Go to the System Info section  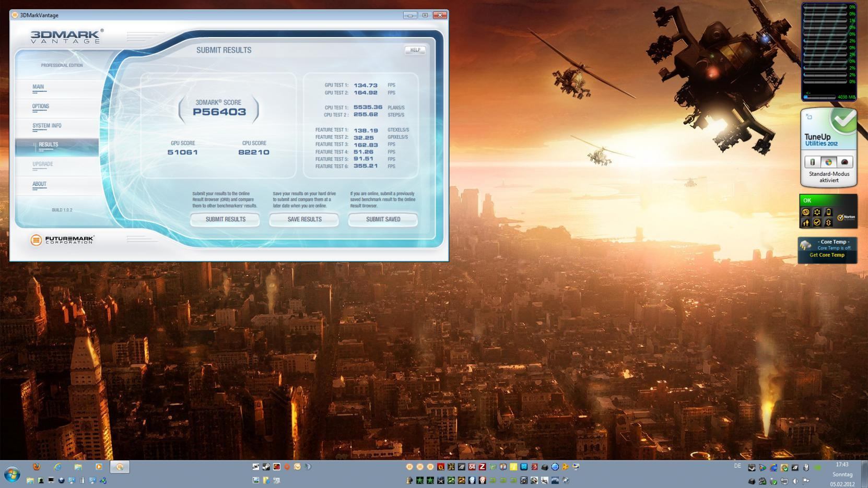pos(47,126)
